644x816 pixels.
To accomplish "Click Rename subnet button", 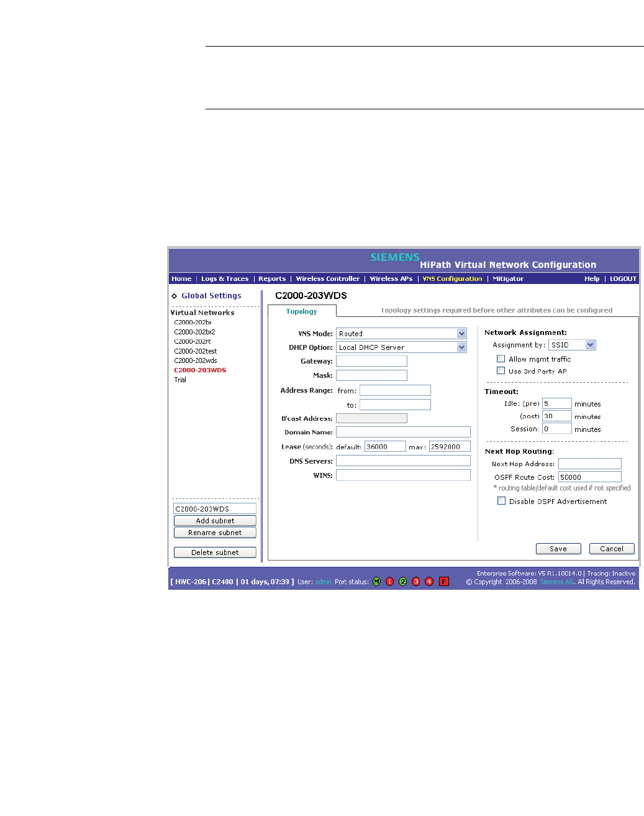I will pos(215,533).
